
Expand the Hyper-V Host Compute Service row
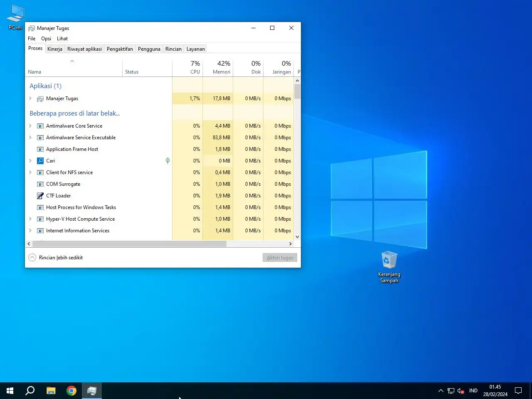(30, 219)
